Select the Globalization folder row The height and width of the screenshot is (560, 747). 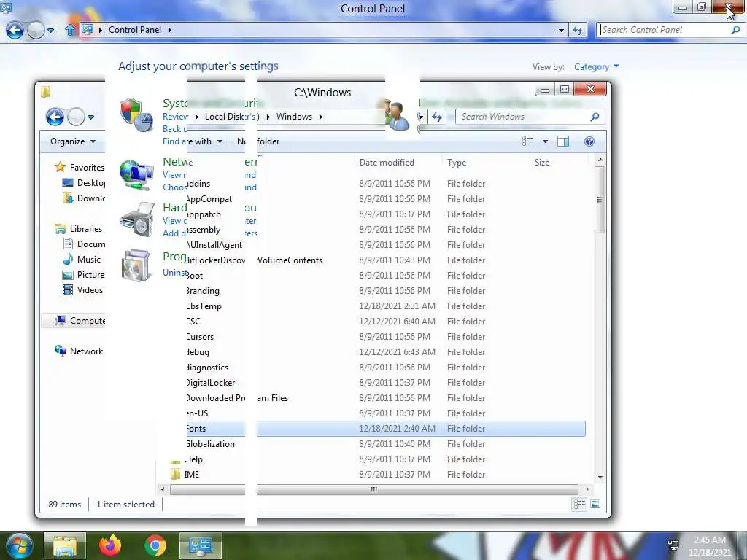(385, 444)
